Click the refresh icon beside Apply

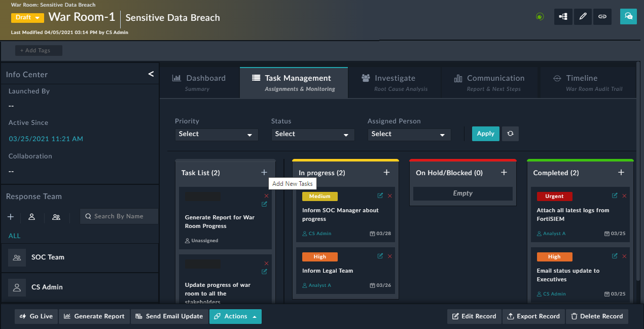click(x=510, y=134)
